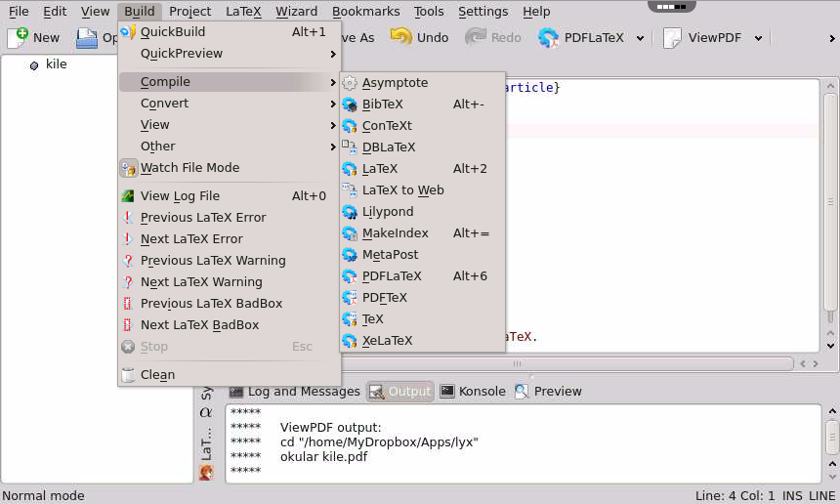The width and height of the screenshot is (840, 504).
Task: Expand the Convert submenu
Action: (x=230, y=104)
